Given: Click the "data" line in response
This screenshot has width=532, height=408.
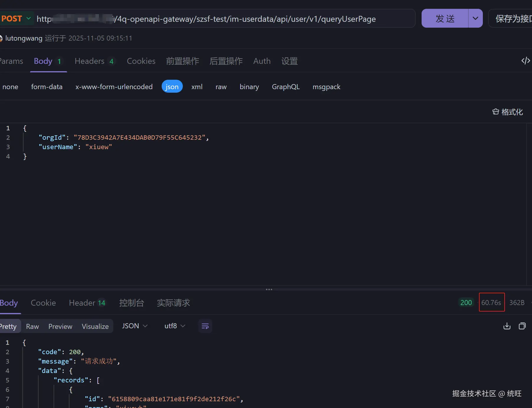Looking at the screenshot, I should coord(55,371).
